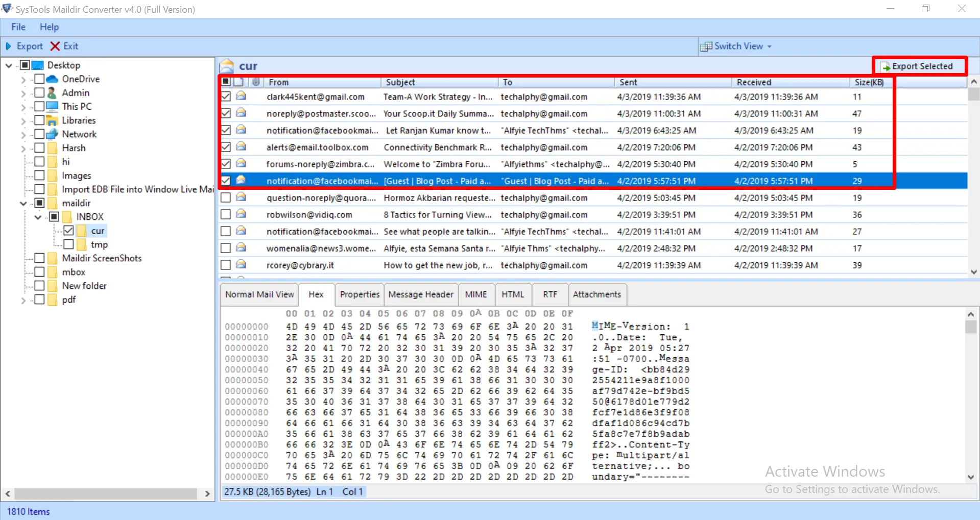
Task: Click the mbox folder icon
Action: (x=52, y=272)
